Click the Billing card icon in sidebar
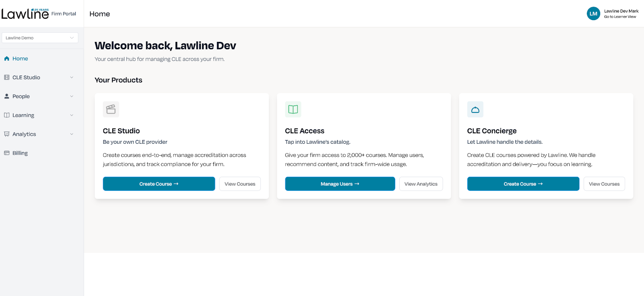644x296 pixels. (x=7, y=153)
